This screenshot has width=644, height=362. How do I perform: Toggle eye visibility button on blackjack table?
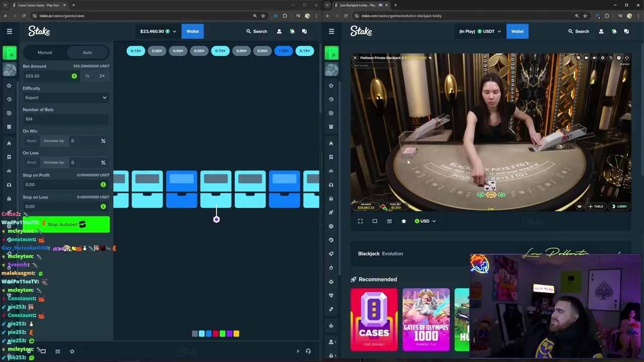(x=579, y=206)
